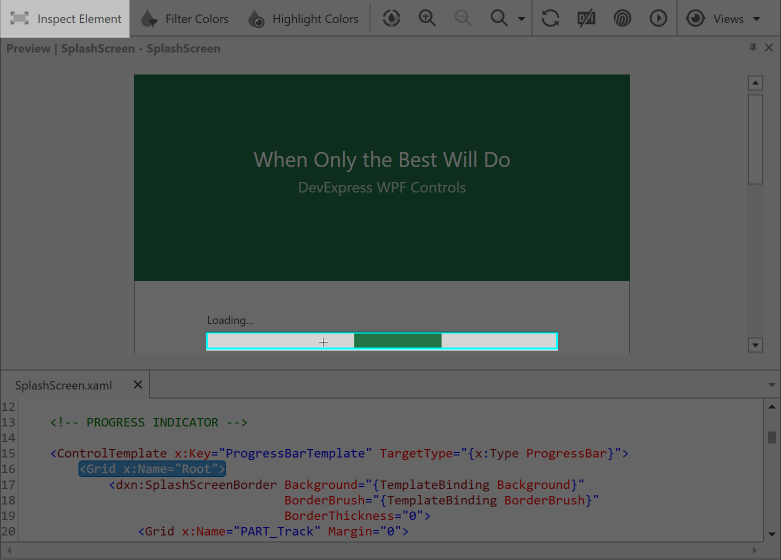Refresh the preview with the circular arrows icon
The image size is (781, 560).
pyautogui.click(x=550, y=19)
